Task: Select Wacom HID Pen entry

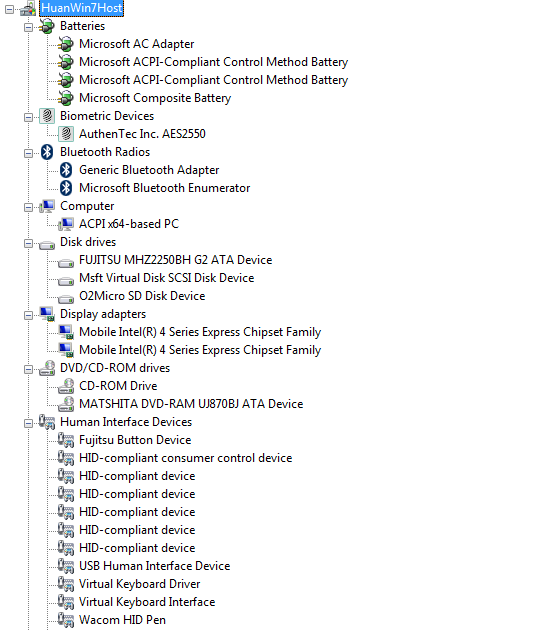Action: pos(122,620)
